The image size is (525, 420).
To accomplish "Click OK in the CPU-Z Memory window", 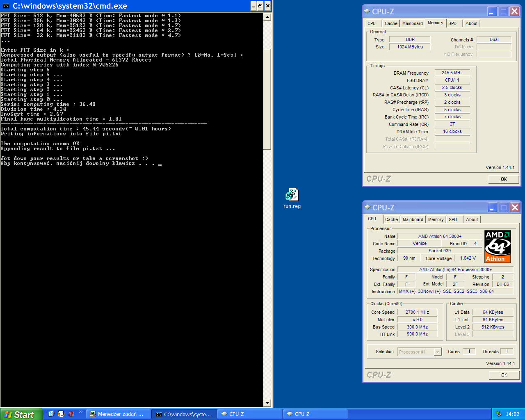I will point(504,179).
